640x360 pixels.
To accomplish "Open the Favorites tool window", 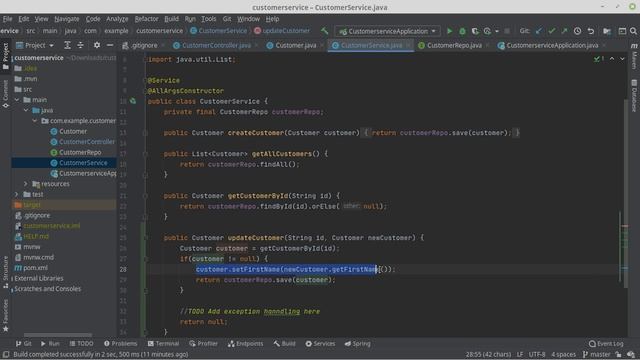I will point(5,315).
